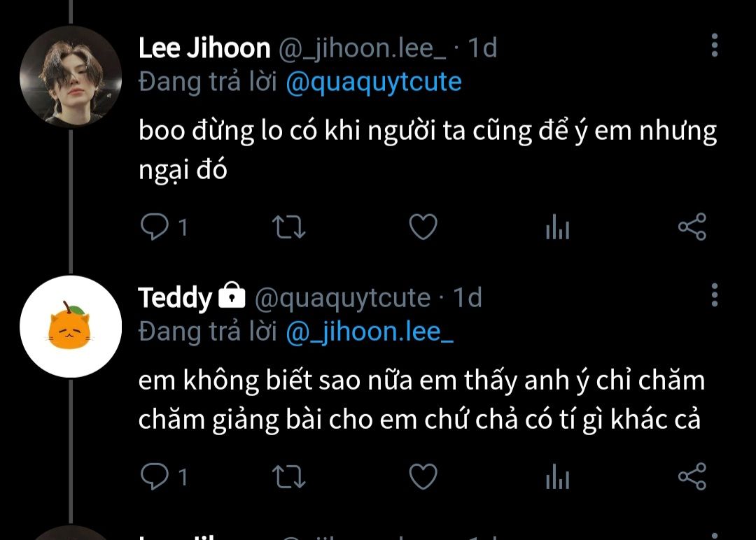Retweet Teddy's reply
Screen dimensions: 756x540
tap(289, 477)
